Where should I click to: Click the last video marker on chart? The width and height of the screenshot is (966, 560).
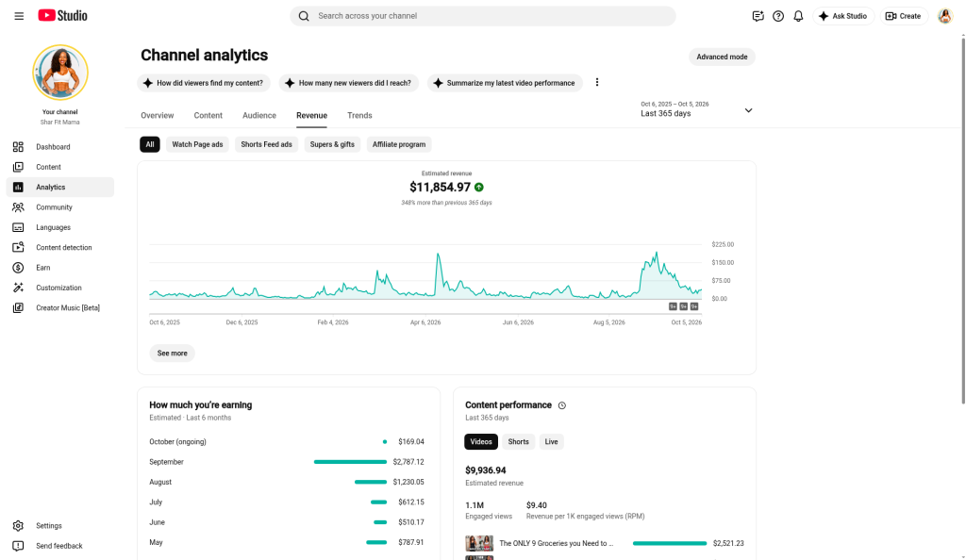(x=694, y=306)
